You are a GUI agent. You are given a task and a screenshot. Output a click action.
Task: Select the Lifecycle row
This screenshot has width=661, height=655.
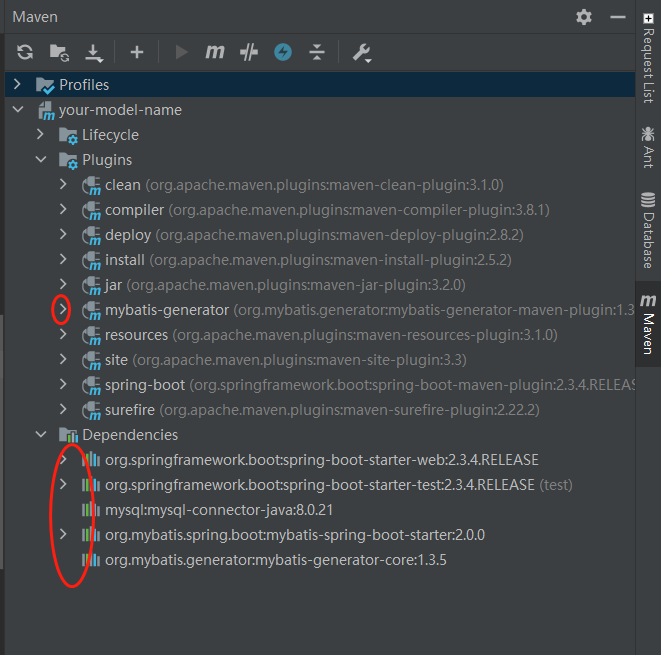[x=320, y=135]
